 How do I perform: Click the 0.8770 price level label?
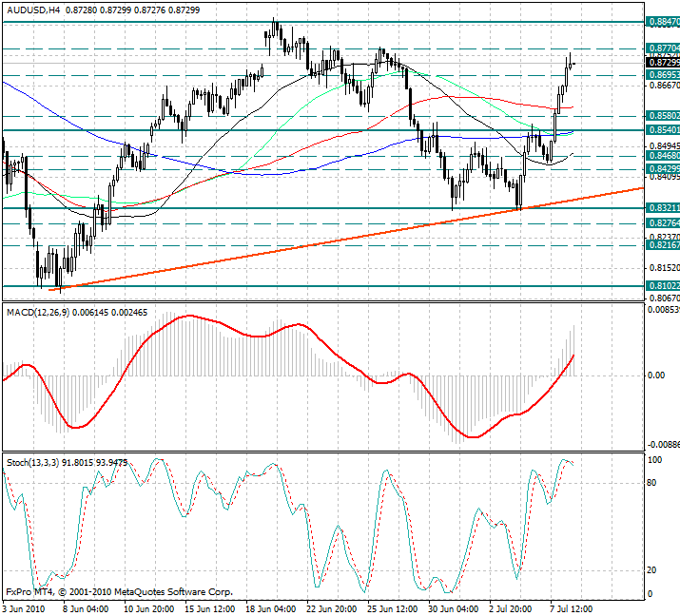(x=663, y=48)
